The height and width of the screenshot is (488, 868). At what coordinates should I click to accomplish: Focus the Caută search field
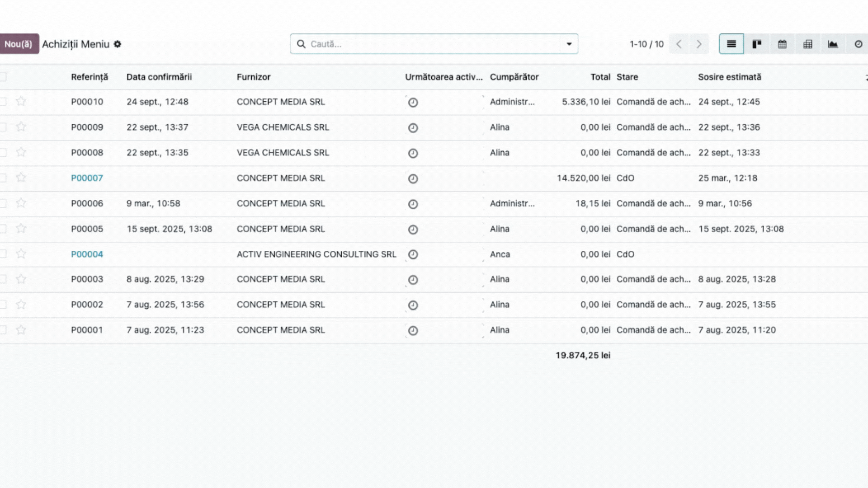click(x=434, y=44)
